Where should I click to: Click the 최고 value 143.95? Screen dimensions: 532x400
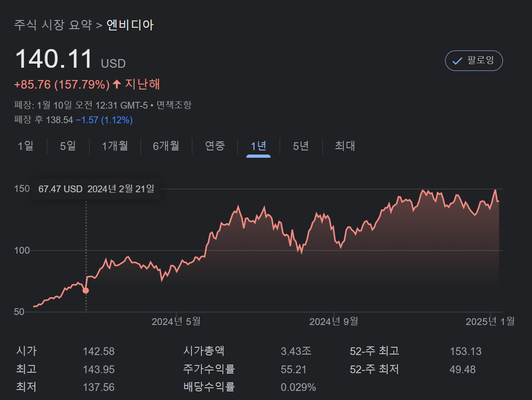pyautogui.click(x=99, y=370)
